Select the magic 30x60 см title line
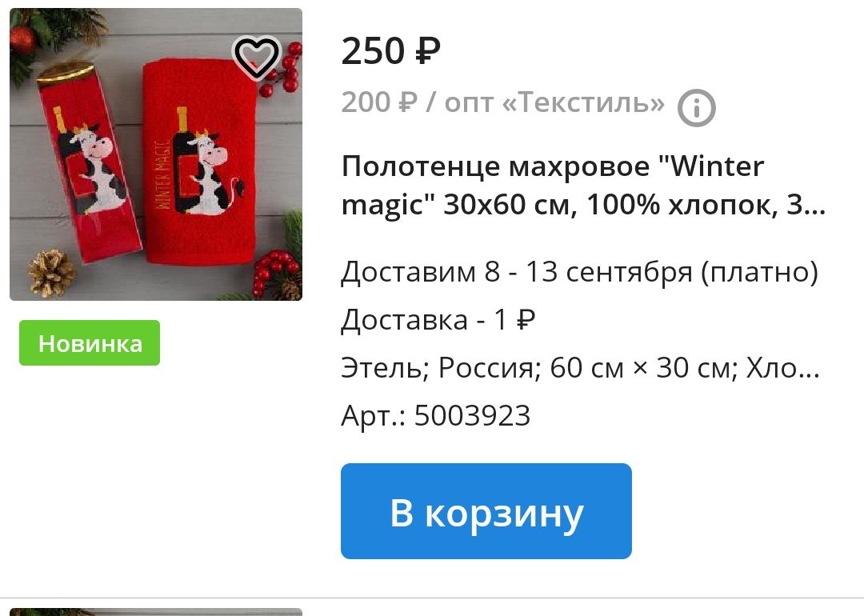This screenshot has height=616, width=864. click(583, 205)
